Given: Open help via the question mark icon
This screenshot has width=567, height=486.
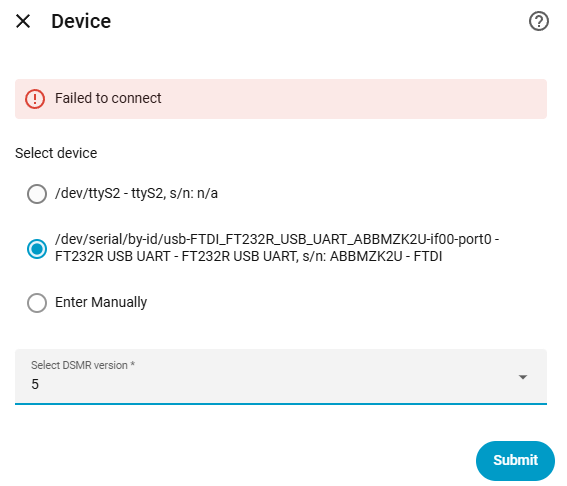Looking at the screenshot, I should pos(538,21).
